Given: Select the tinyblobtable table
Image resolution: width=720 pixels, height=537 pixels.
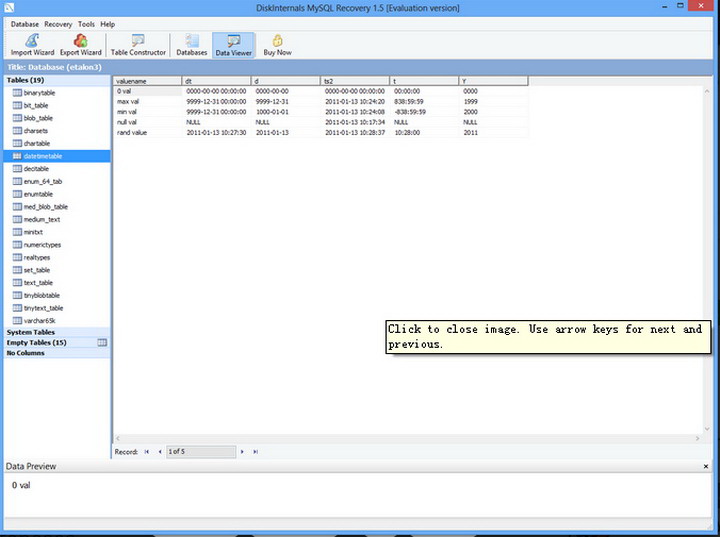Looking at the screenshot, I should pos(41,295).
